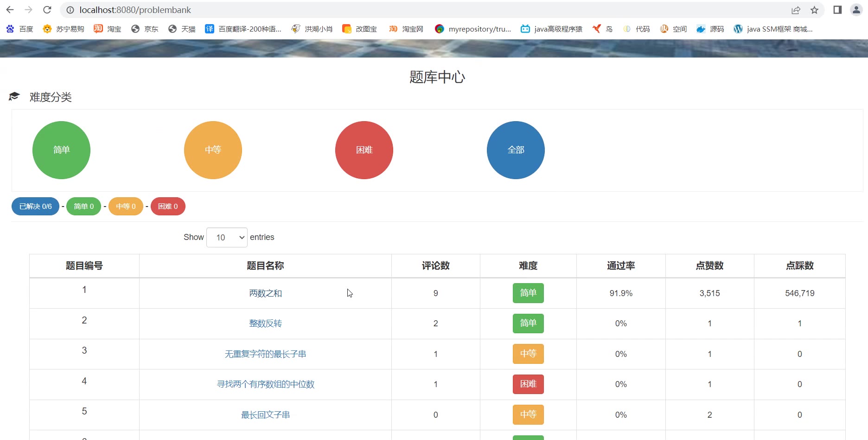Sort table by 通过率 column header
Screen dimensions: 868x440
click(620, 265)
